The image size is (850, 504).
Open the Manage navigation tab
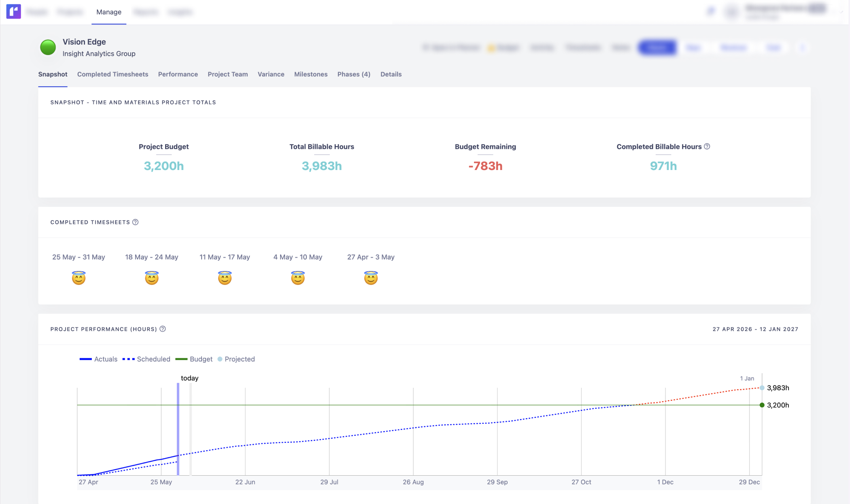point(109,12)
